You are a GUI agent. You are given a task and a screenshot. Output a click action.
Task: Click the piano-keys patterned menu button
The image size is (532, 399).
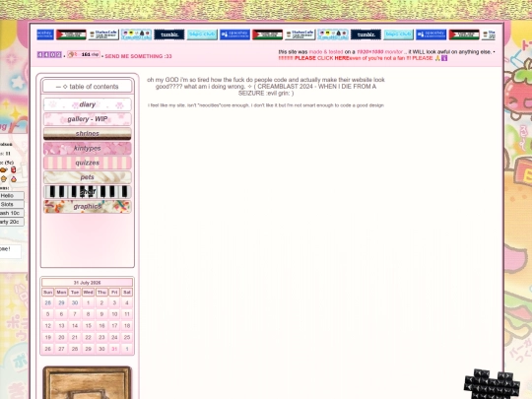coord(88,192)
